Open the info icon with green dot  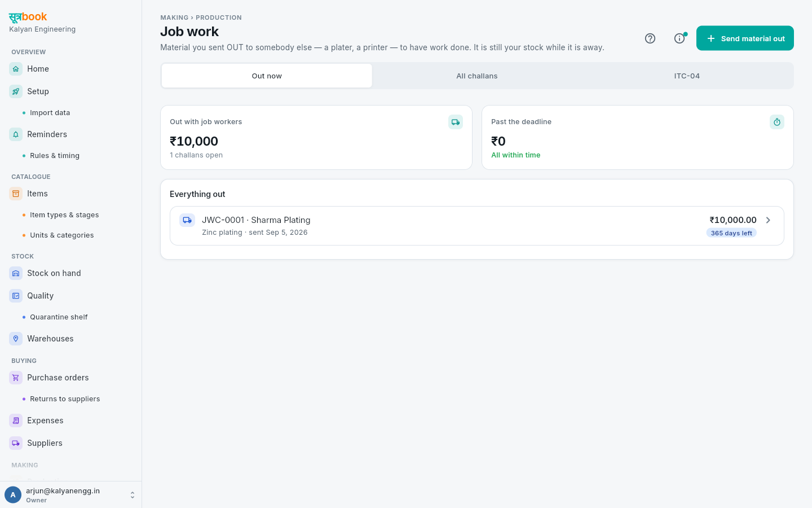pos(679,38)
